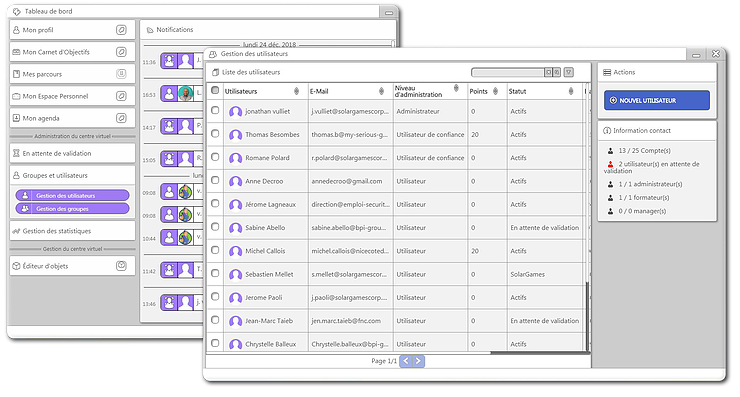Check the box for jonathan vulliet
740x397 pixels.
tap(215, 110)
